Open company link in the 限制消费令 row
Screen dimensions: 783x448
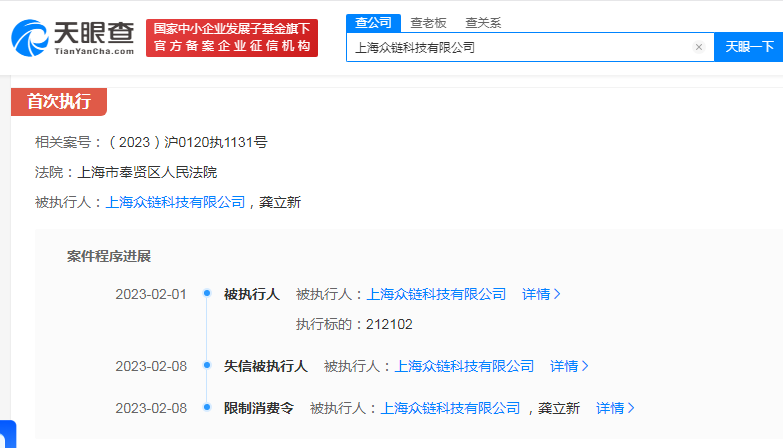pos(450,408)
